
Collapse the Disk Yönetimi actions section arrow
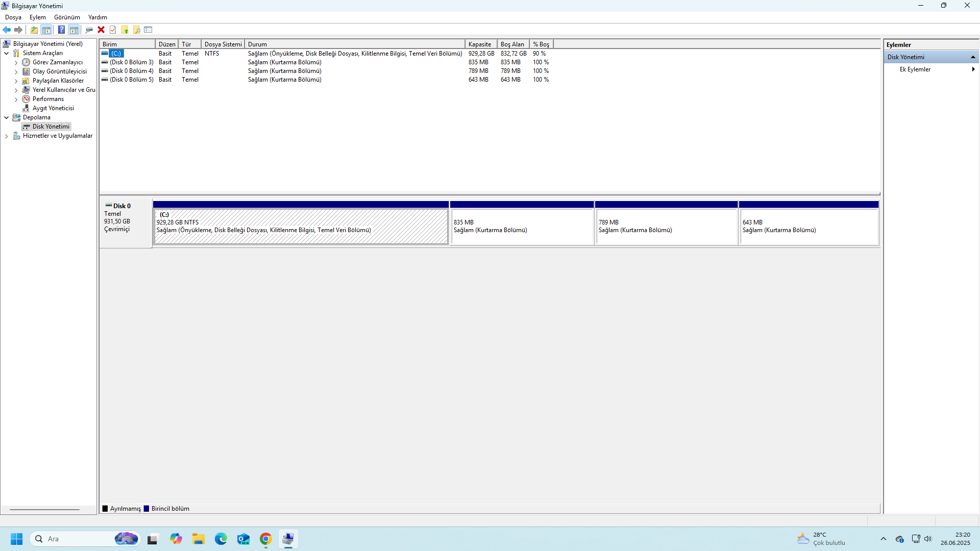click(973, 57)
